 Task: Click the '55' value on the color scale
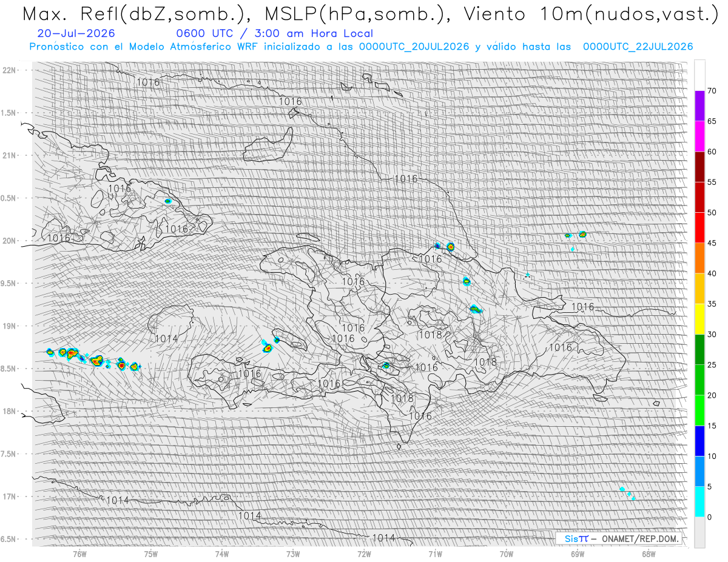[712, 182]
